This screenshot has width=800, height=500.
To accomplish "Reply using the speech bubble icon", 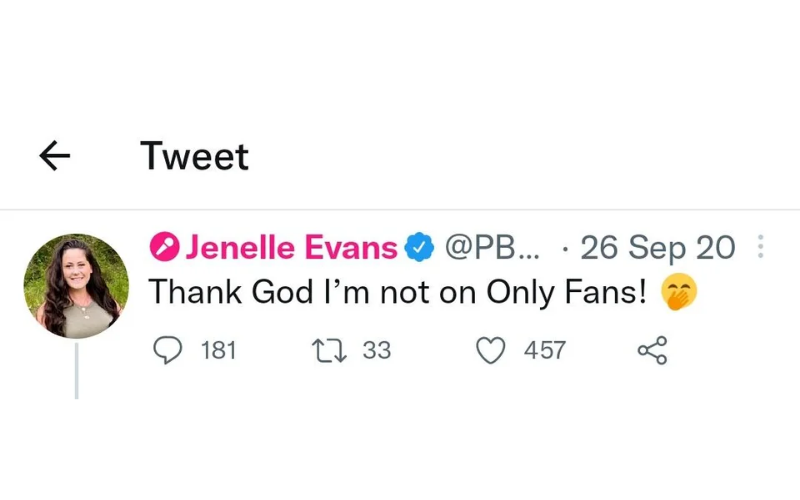I will pos(168,351).
